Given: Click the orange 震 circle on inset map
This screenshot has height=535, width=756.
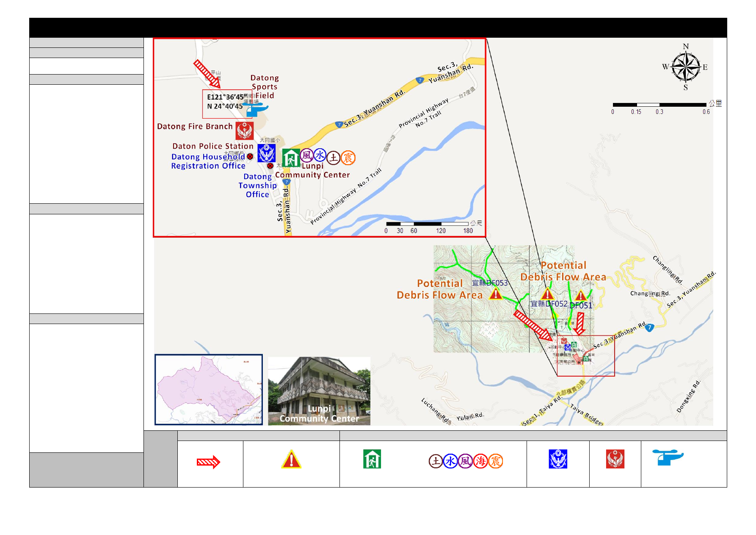Looking at the screenshot, I should click(x=348, y=158).
